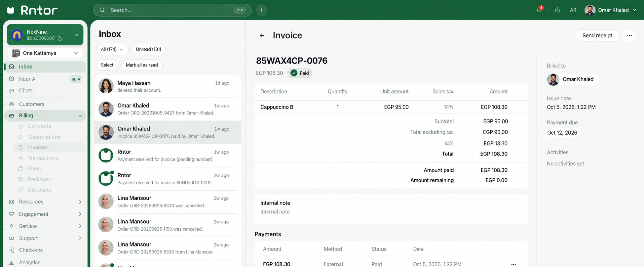
Task: Click the Select button in Inbox
Action: pos(107,65)
